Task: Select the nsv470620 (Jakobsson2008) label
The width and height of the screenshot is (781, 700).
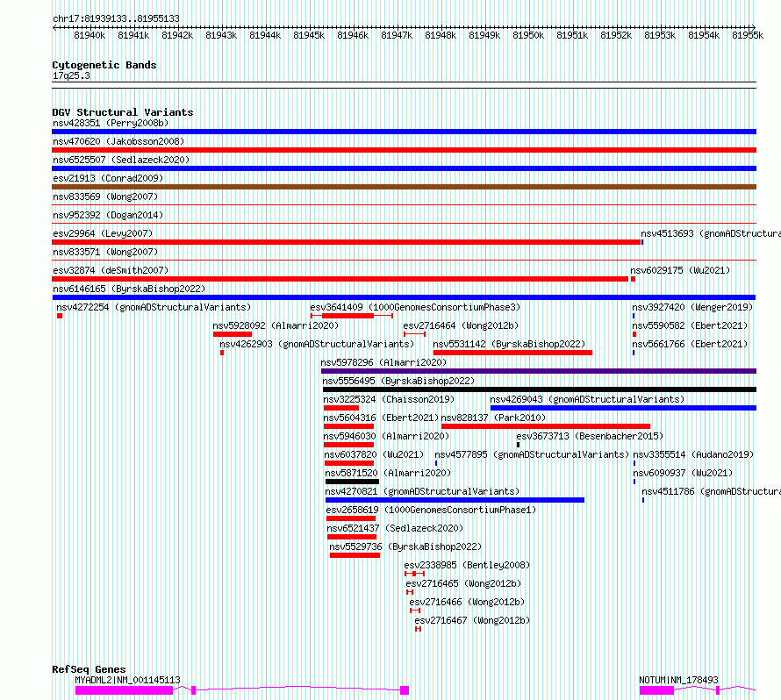Action: pos(118,141)
